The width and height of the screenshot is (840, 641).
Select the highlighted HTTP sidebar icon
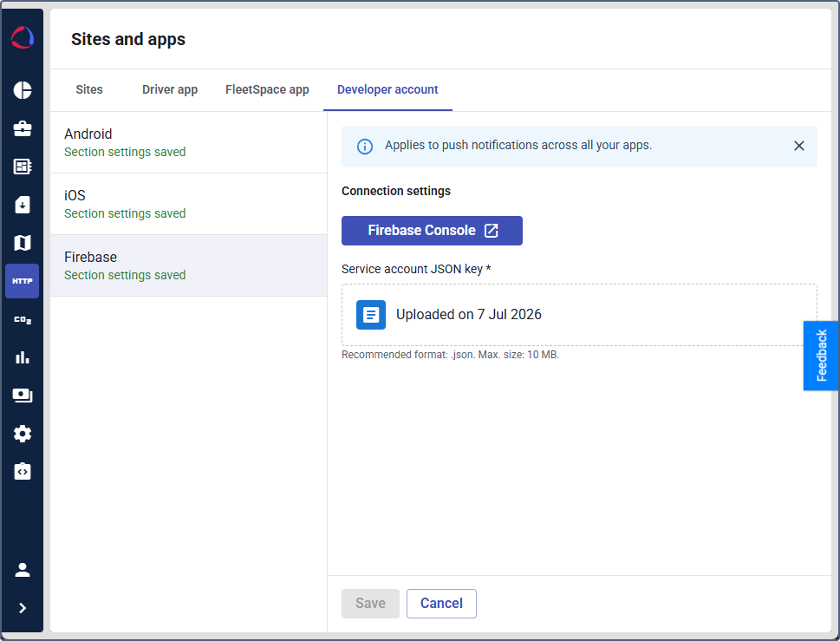coord(23,281)
